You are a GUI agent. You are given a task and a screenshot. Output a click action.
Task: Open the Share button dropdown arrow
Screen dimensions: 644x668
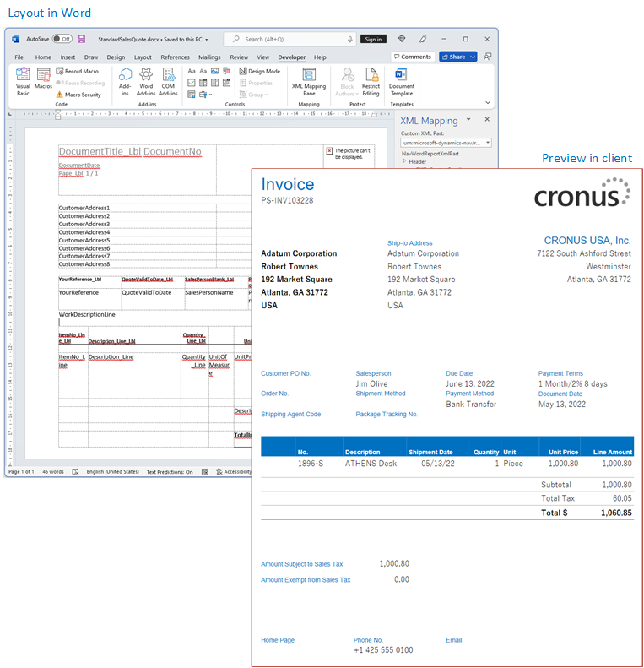[473, 57]
